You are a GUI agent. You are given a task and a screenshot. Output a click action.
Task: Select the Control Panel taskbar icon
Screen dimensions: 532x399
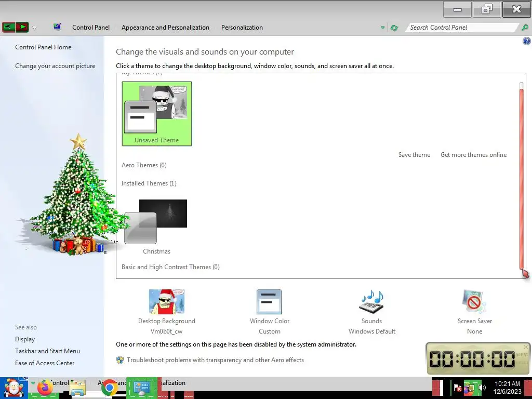141,388
